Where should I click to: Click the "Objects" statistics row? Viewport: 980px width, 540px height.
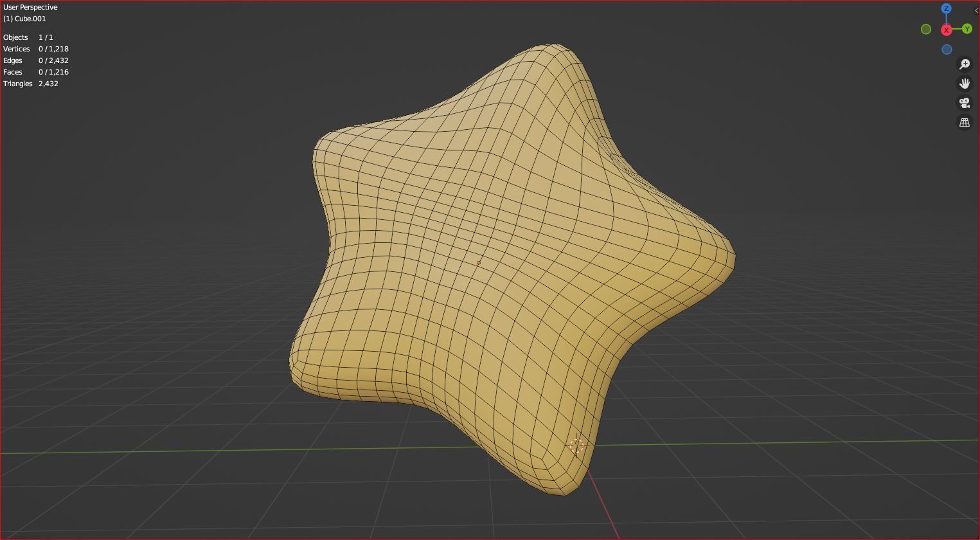28,37
